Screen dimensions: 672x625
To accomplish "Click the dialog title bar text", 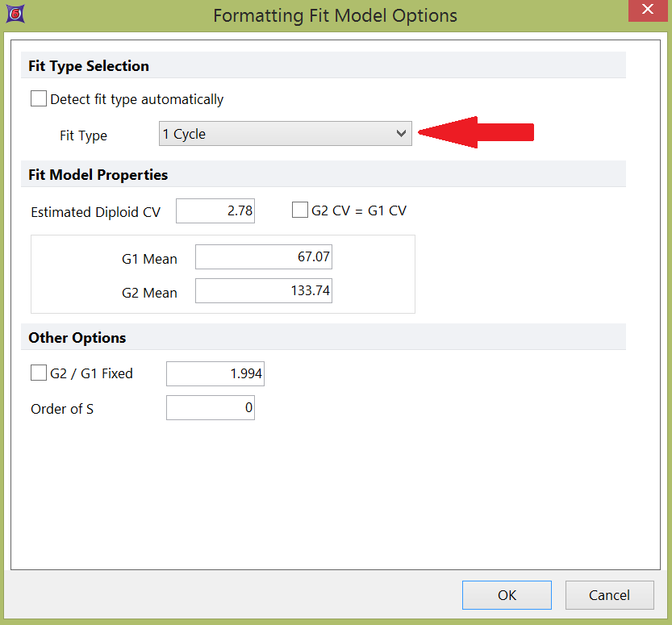I will click(x=335, y=15).
